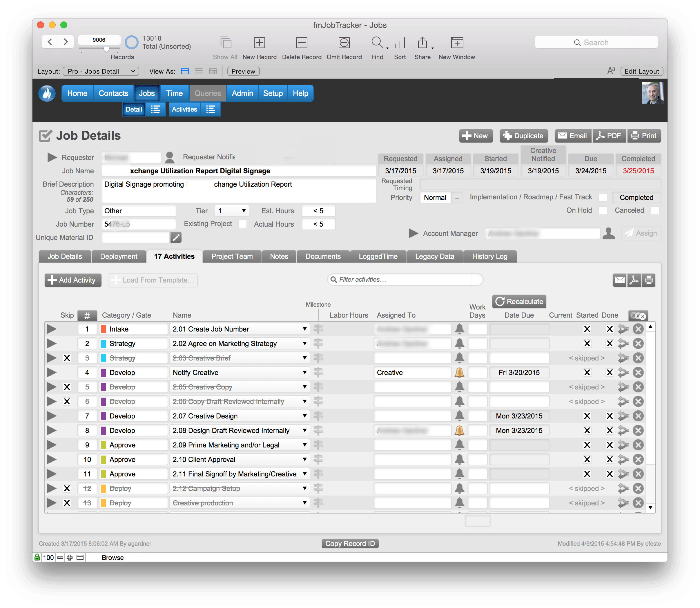Open the Layout Pro - Jobs Detail dropdown
This screenshot has width=700, height=608.
coord(101,72)
